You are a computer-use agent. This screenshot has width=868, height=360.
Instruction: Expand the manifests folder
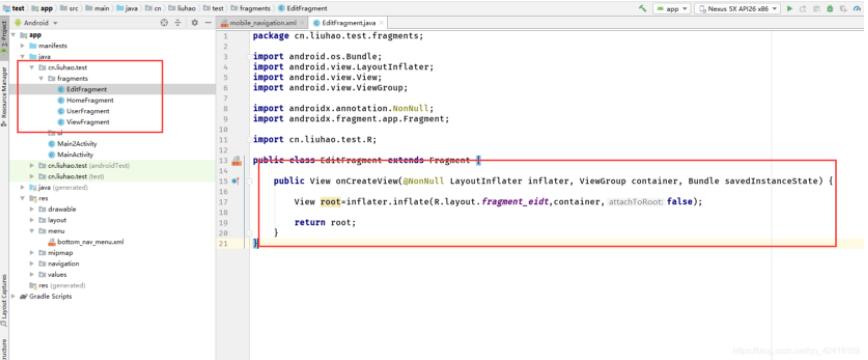(23, 45)
